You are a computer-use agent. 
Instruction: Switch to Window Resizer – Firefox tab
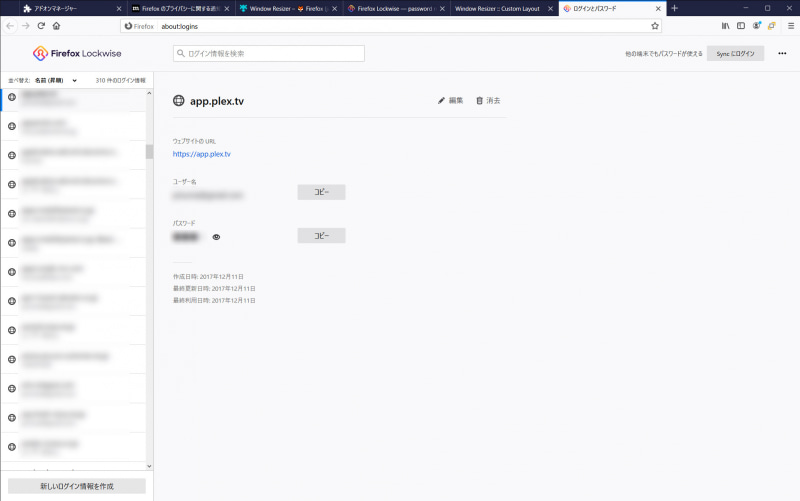[x=286, y=9]
